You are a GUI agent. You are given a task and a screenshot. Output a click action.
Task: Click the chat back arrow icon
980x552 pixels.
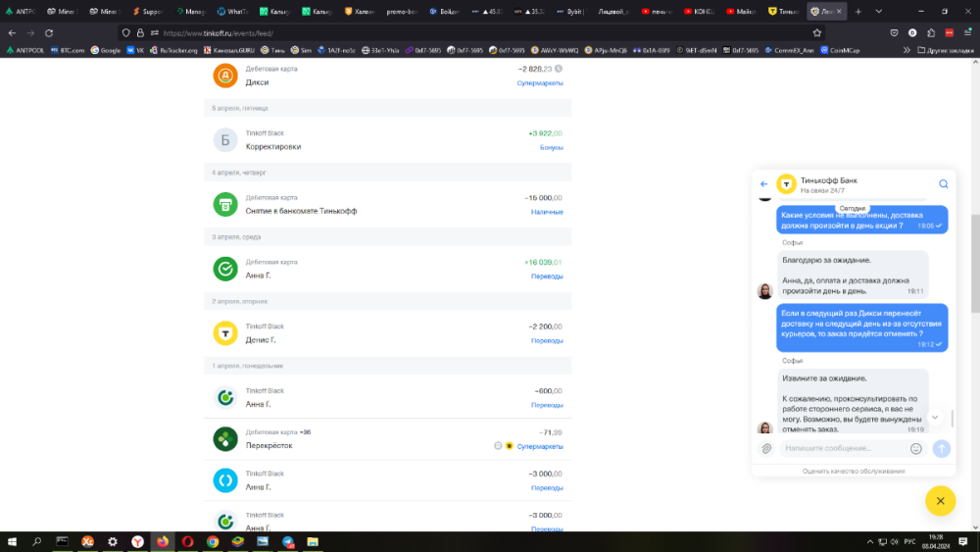coord(764,184)
